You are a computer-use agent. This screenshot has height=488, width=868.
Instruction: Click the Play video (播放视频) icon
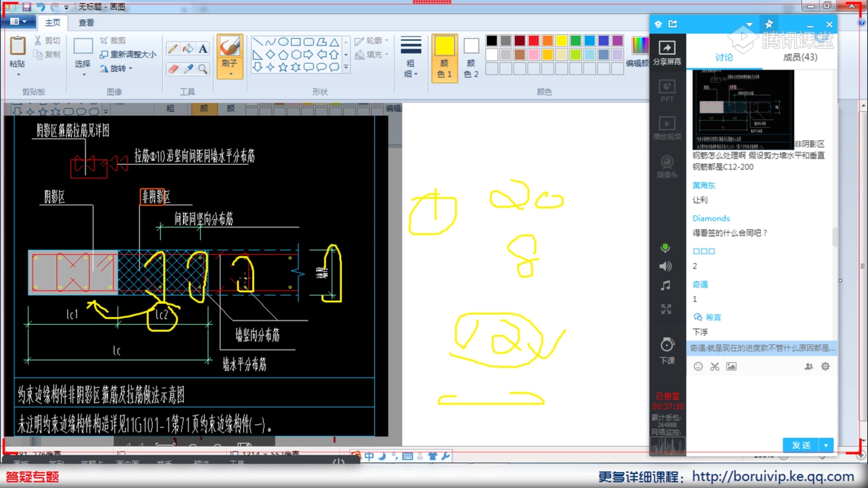(667, 128)
